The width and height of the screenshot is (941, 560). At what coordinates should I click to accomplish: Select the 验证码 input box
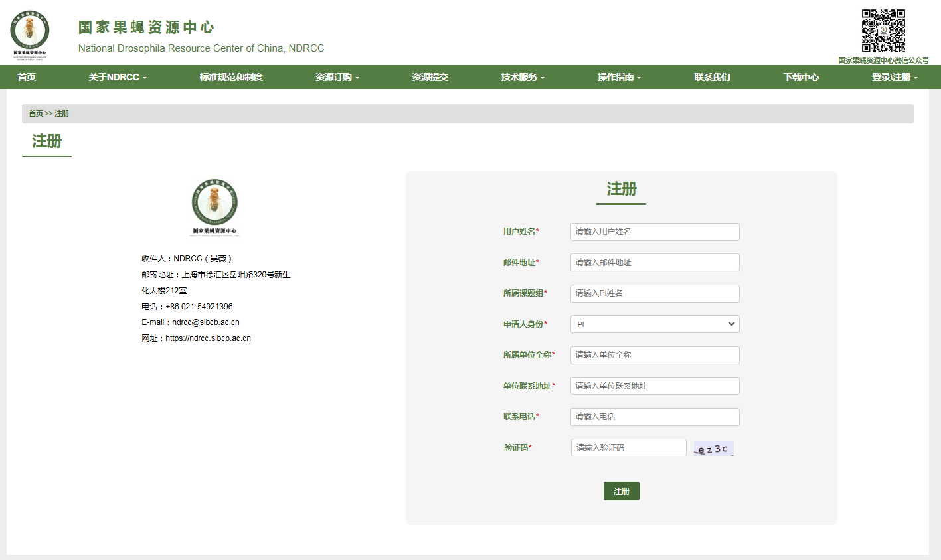[x=628, y=448]
